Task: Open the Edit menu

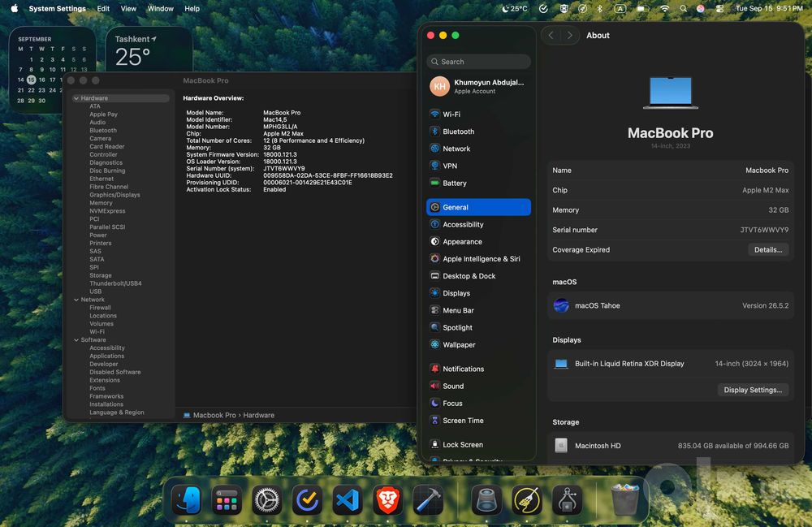Action: click(x=103, y=8)
